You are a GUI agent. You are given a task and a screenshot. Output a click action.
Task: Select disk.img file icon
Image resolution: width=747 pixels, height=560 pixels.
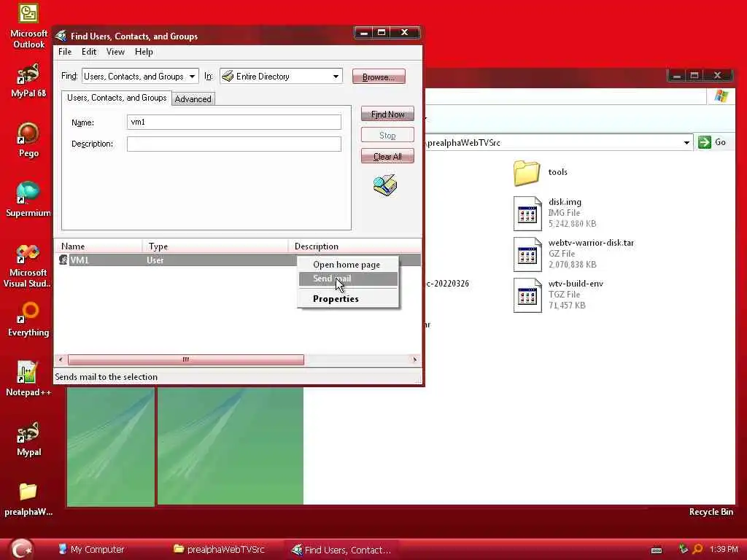pyautogui.click(x=527, y=214)
